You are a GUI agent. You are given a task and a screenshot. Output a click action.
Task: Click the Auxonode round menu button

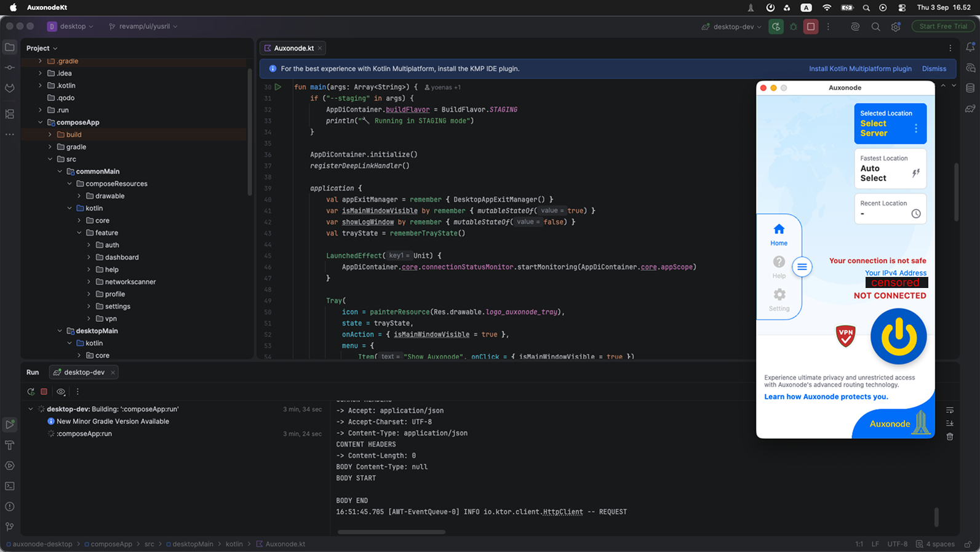[802, 267]
